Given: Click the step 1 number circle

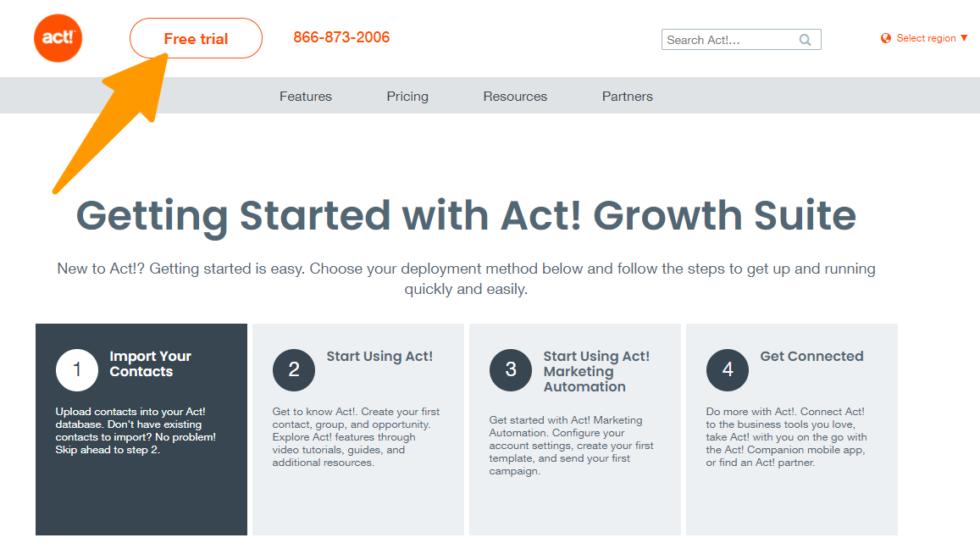Looking at the screenshot, I should pos(77,369).
